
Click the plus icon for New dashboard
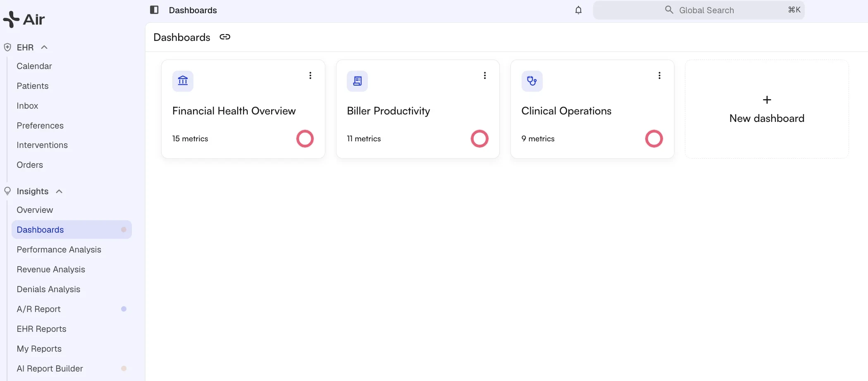click(767, 100)
